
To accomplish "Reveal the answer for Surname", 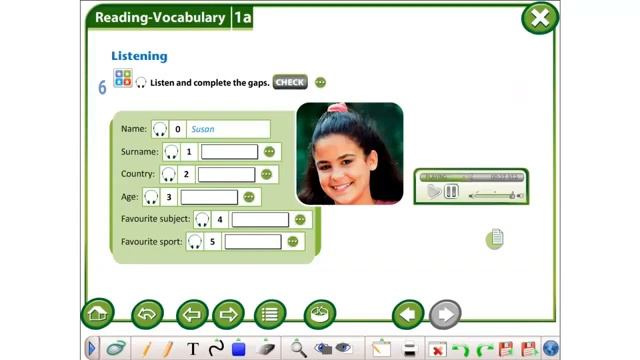I will click(x=269, y=152).
